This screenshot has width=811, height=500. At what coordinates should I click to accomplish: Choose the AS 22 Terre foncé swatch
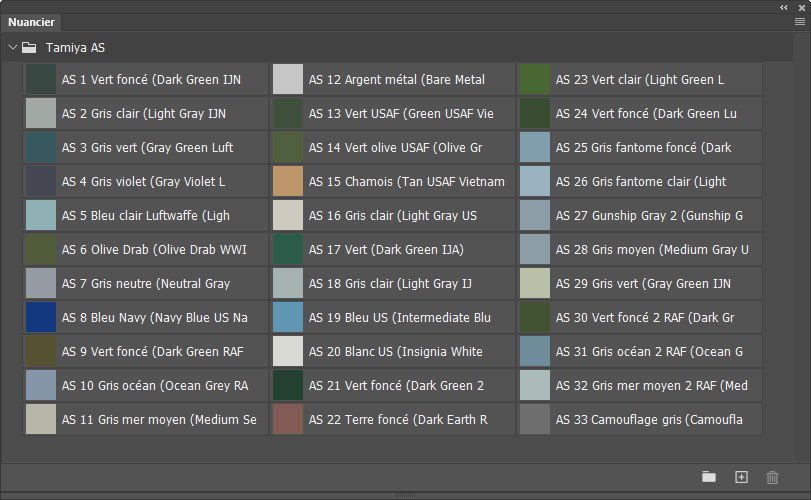tap(288, 419)
